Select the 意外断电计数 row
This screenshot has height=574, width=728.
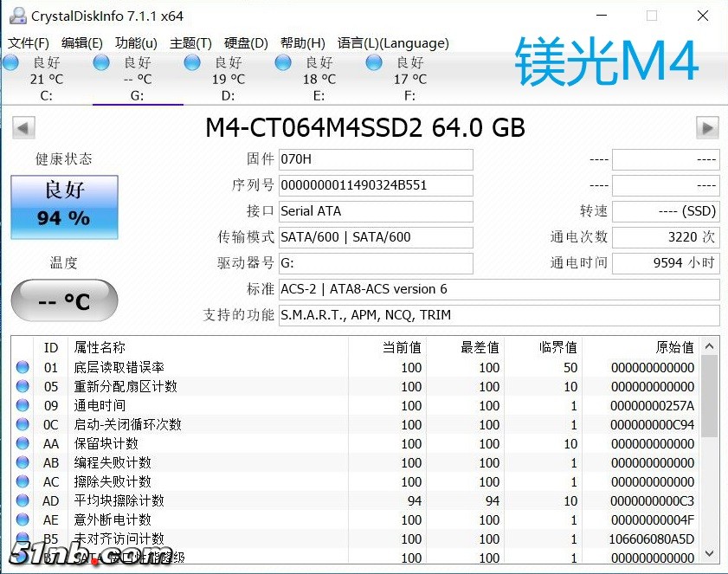coord(356,519)
